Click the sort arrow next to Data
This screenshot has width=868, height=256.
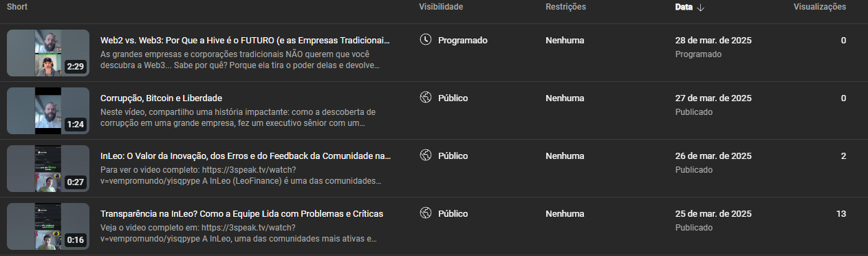tap(701, 7)
